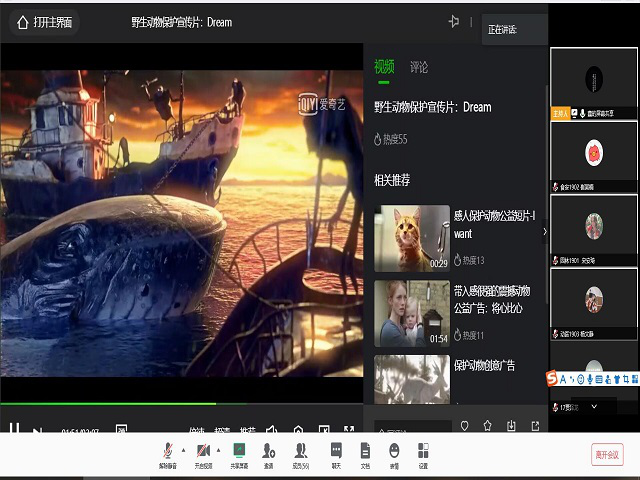Click the 热度55 popularity indicator
The height and width of the screenshot is (480, 640).
(x=391, y=139)
